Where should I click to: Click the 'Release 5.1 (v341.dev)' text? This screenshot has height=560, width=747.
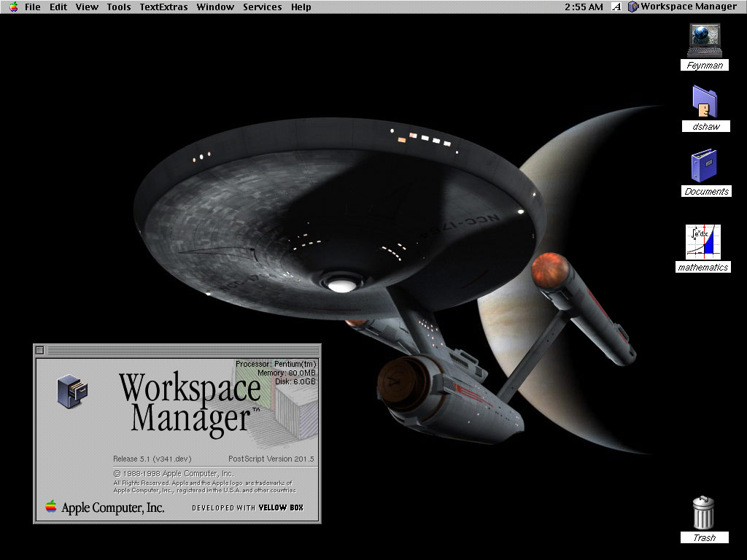pos(152,459)
